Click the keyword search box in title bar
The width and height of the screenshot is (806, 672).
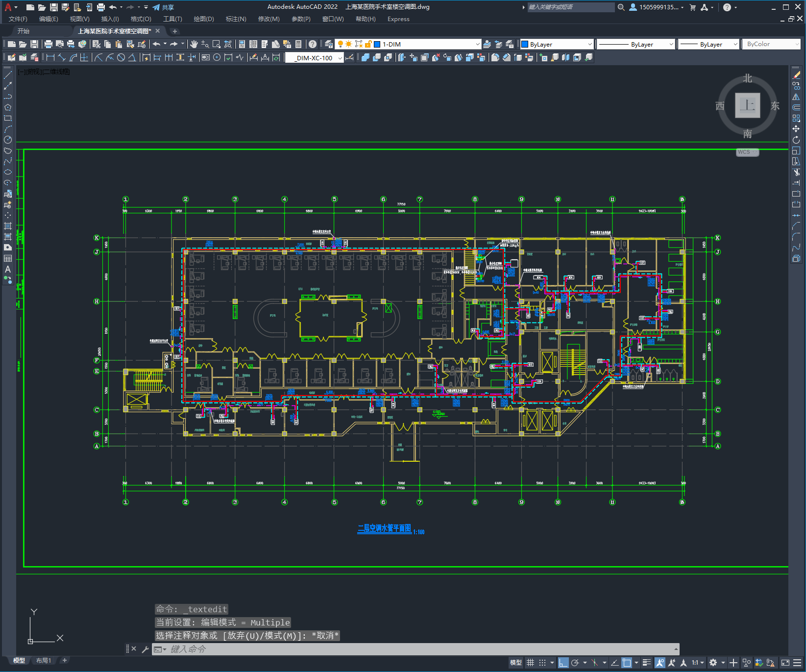pyautogui.click(x=571, y=7)
